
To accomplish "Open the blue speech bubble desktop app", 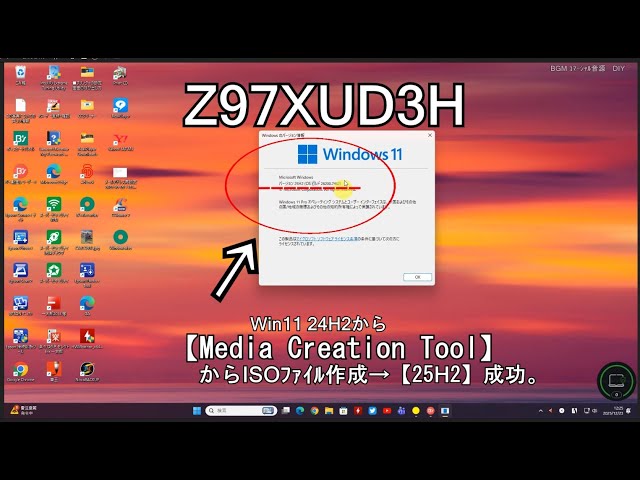I will (x=120, y=108).
